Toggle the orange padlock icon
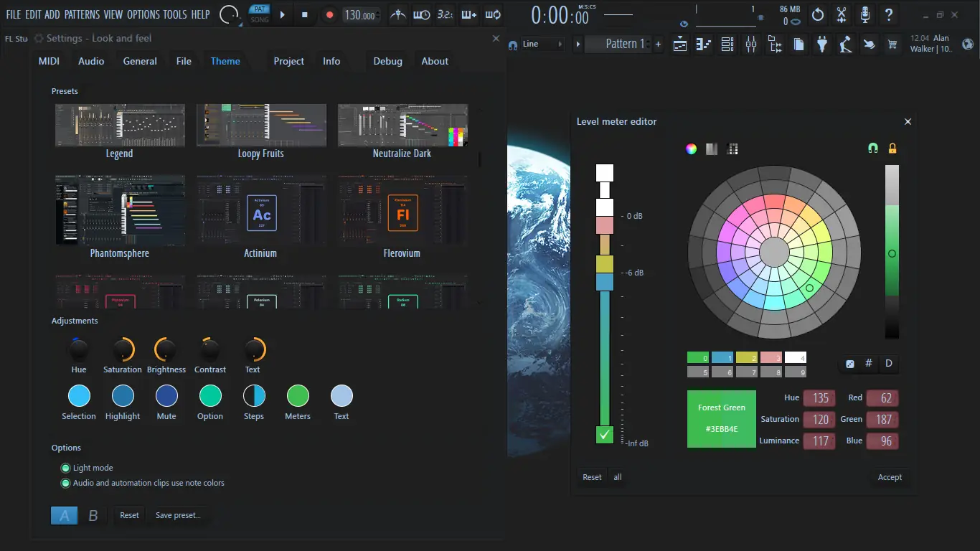 [892, 149]
